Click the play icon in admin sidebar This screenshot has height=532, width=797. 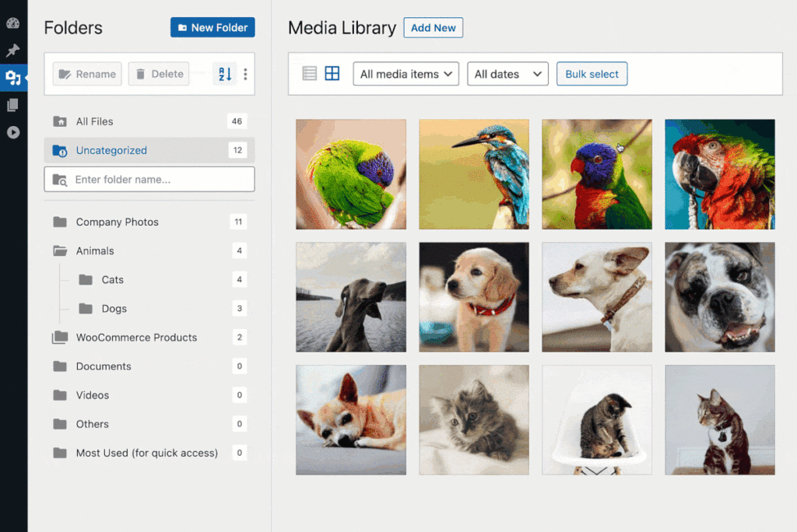tap(12, 132)
